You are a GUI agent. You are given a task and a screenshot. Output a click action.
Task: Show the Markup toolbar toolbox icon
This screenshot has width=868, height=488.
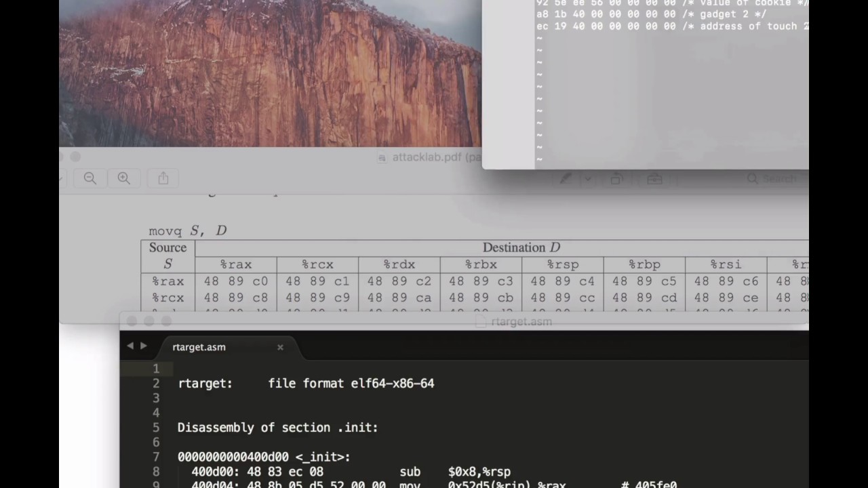(654, 179)
